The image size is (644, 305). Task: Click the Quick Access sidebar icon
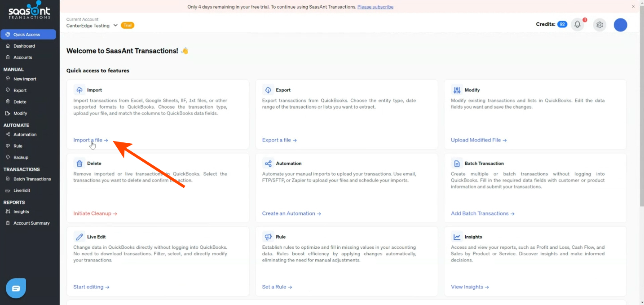(8, 35)
